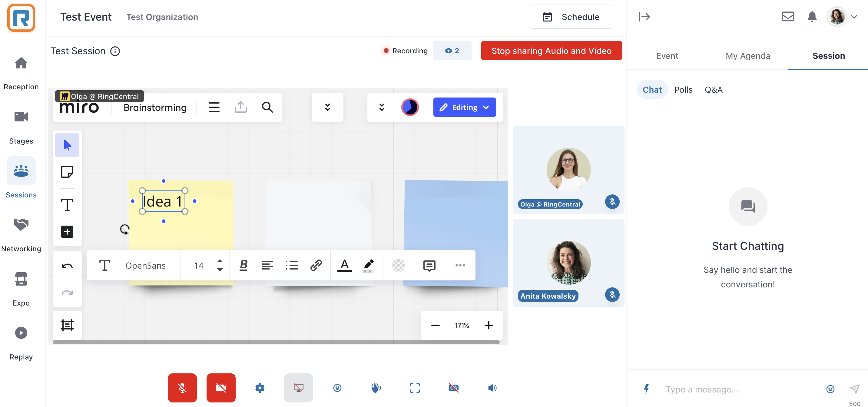This screenshot has width=868, height=407.
Task: Open Miro board main menu
Action: pos(214,107)
